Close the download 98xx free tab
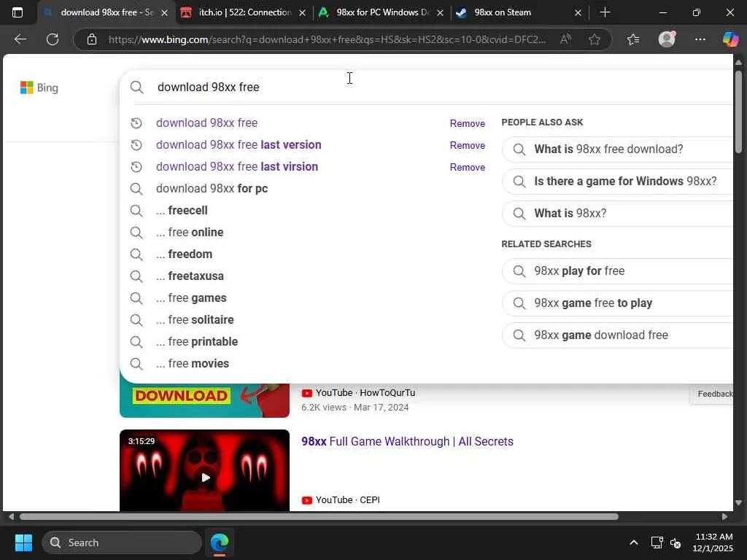This screenshot has height=560, width=747. tap(164, 13)
